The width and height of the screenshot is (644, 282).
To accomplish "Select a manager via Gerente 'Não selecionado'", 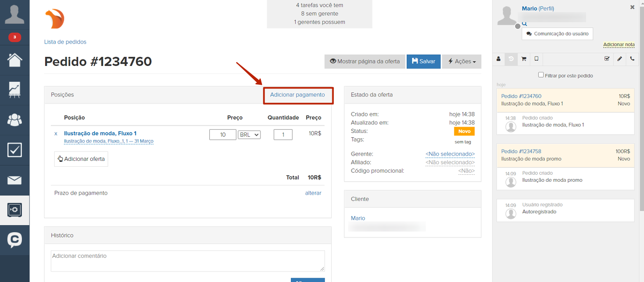I will (450, 154).
